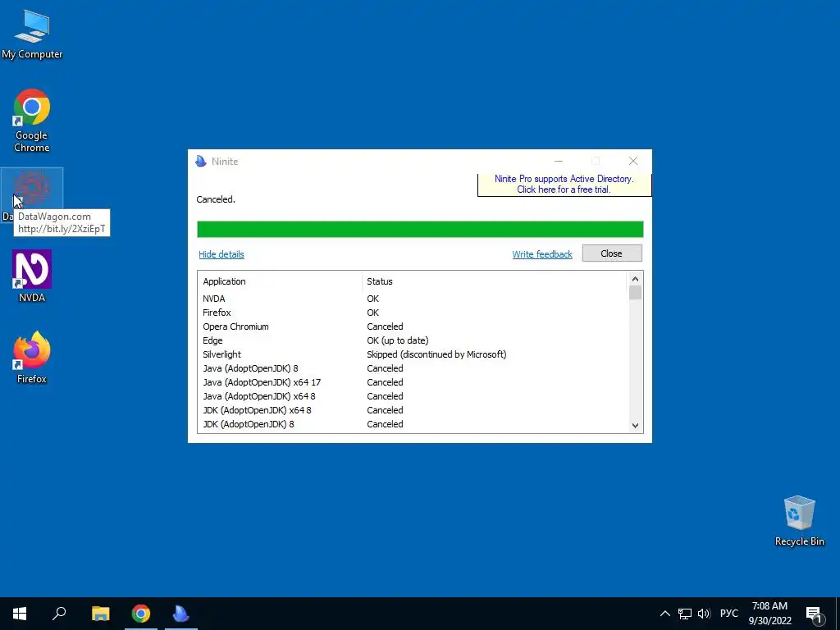
Task: Click 'Skipped (discontinued by Microsoft)' status
Action: click(x=436, y=354)
